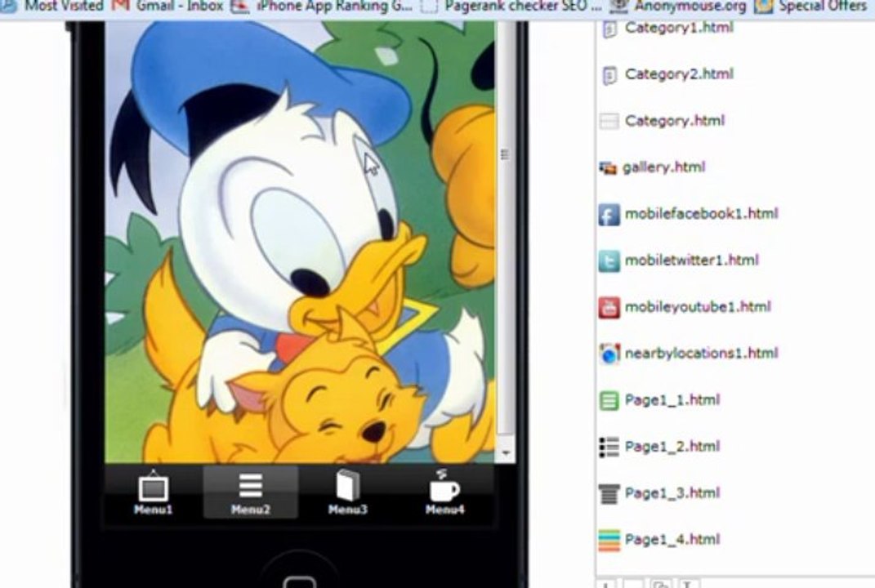The image size is (875, 588).
Task: Click the stacked lines icon beside Page1_3.html
Action: pyautogui.click(x=609, y=494)
